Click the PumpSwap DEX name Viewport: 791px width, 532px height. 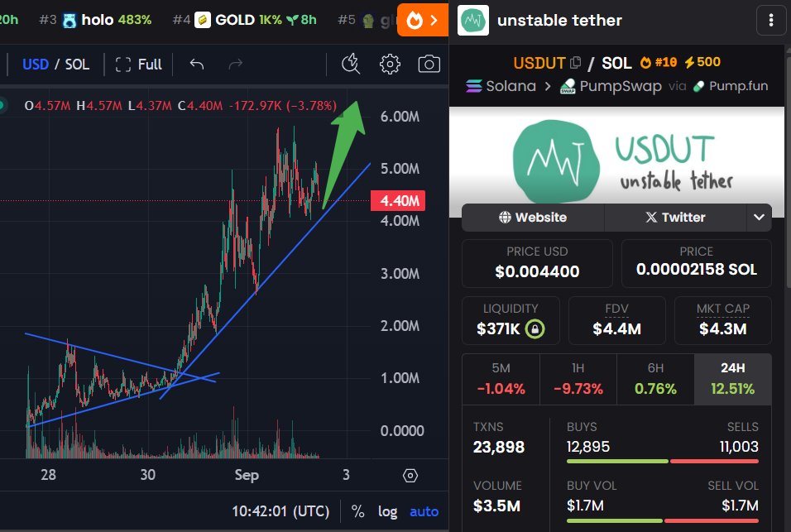click(621, 86)
